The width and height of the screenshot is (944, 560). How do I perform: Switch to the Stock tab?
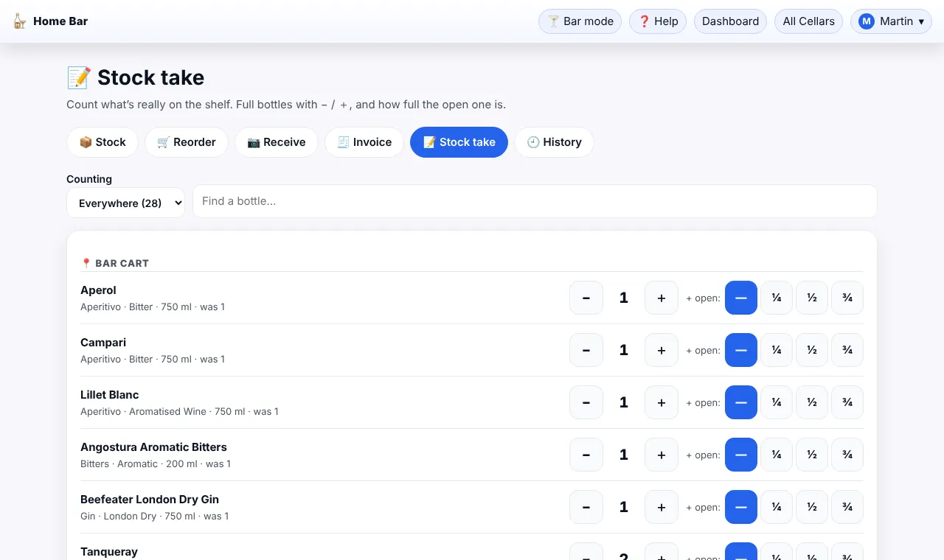pos(103,142)
